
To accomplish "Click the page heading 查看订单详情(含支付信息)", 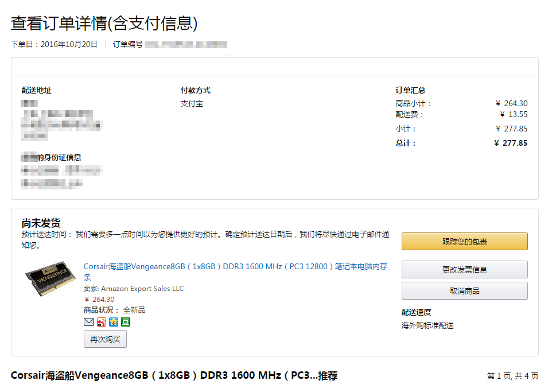I will point(104,24).
